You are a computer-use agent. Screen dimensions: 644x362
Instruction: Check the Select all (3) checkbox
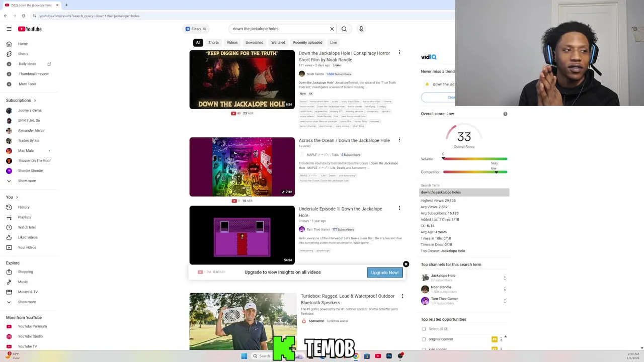[x=424, y=329]
